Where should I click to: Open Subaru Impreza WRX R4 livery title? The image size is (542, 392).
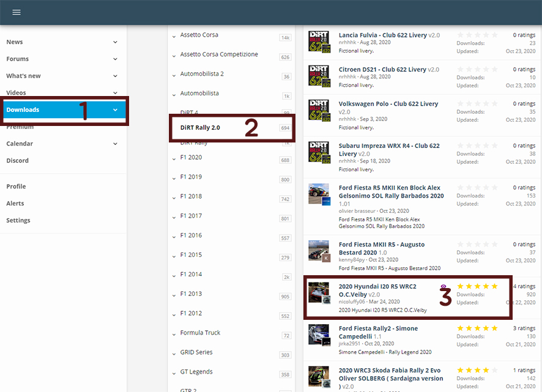click(x=389, y=150)
